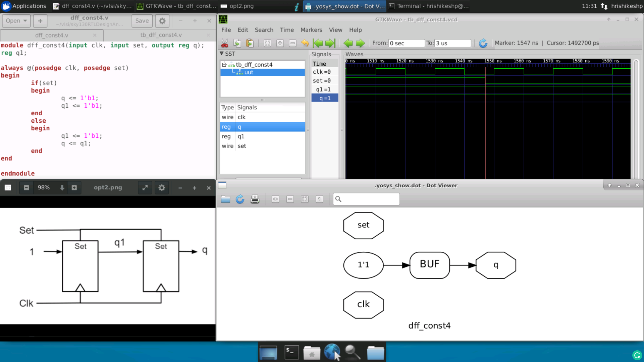Click the Cut scissors icon in GTKWave
Screen dimensions: 644x362
pos(225,43)
